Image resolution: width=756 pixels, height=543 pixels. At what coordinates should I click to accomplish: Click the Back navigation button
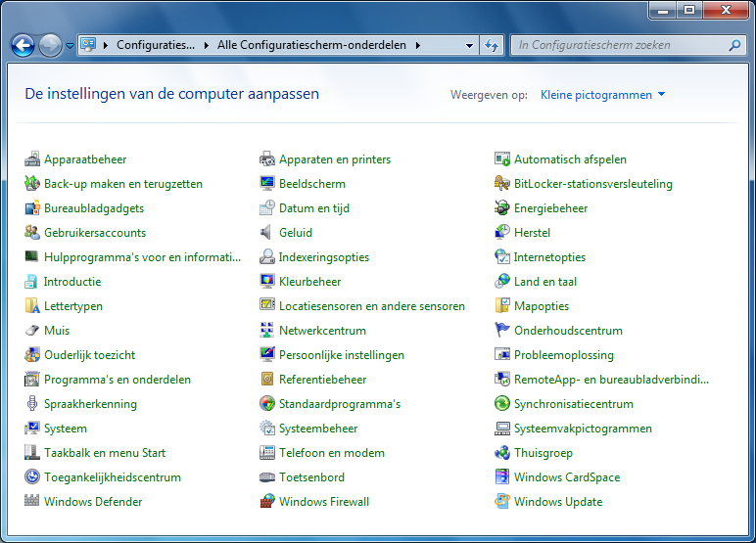click(x=24, y=45)
